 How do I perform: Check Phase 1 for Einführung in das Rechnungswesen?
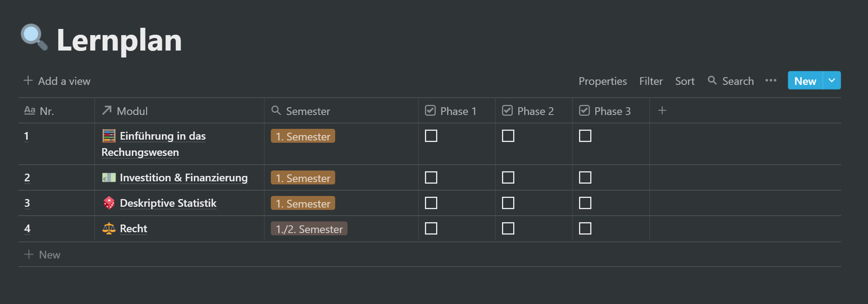pos(431,136)
